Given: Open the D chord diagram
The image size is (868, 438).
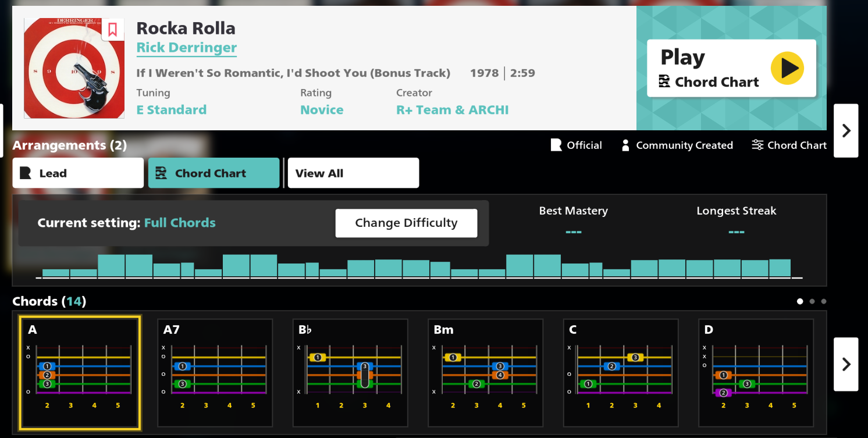Looking at the screenshot, I should [756, 373].
